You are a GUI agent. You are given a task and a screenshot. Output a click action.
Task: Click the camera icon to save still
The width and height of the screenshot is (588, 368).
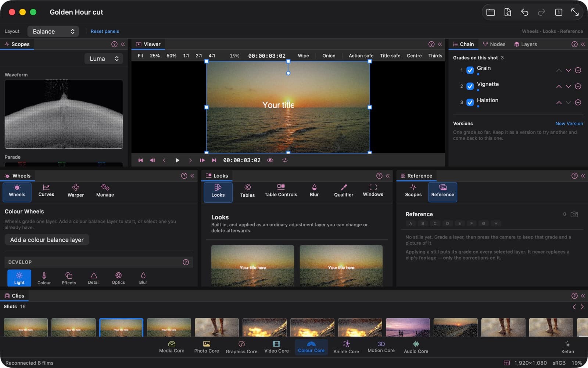(574, 214)
